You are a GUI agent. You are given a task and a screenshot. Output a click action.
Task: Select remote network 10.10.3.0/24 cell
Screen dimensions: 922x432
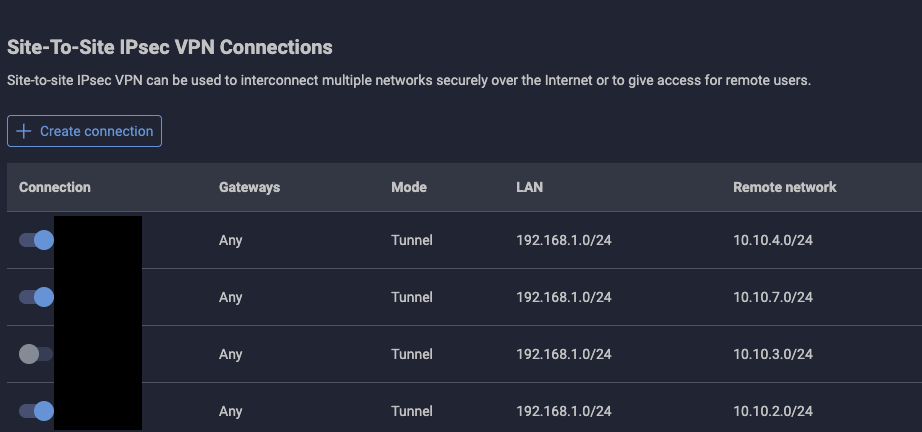[773, 354]
